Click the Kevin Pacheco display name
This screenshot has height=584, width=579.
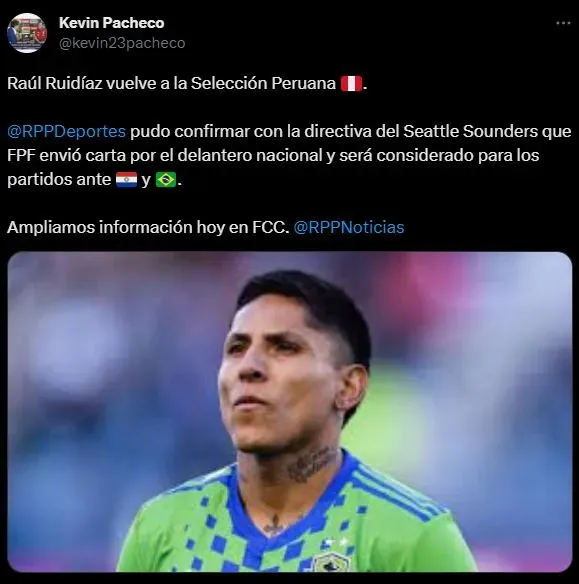[111, 23]
